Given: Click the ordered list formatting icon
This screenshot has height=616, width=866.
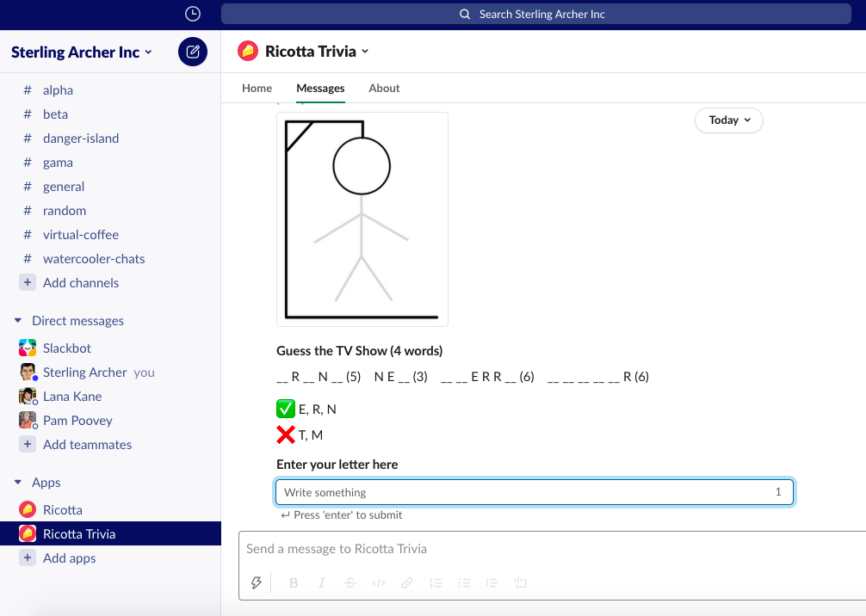Looking at the screenshot, I should 436,582.
